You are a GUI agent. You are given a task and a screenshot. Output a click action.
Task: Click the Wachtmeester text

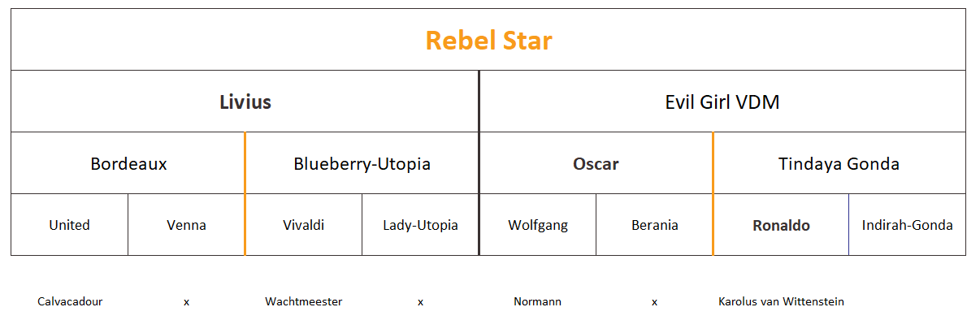tap(303, 301)
